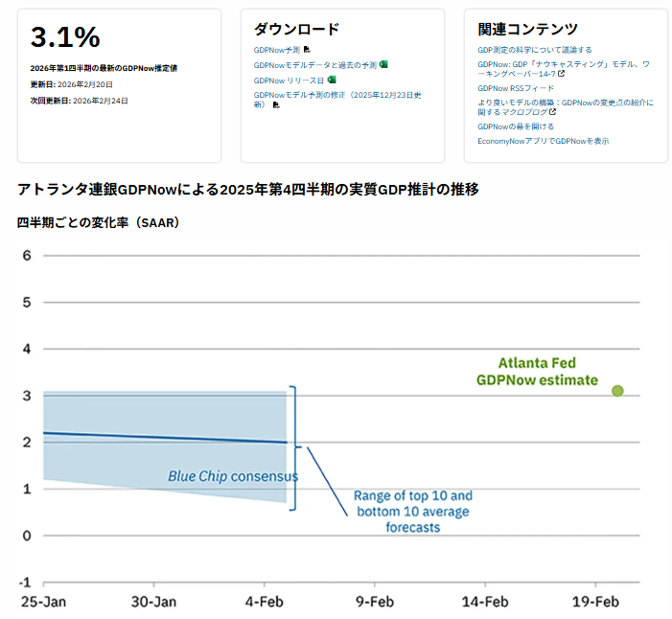
Task: Open the GDPNow予測 download link
Action: [277, 49]
